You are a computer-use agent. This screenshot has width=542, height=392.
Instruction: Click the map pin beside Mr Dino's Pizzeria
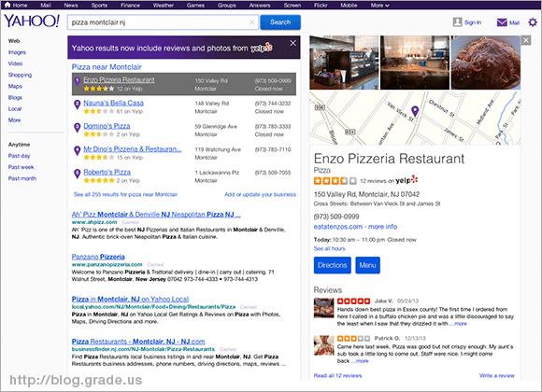[77, 150]
